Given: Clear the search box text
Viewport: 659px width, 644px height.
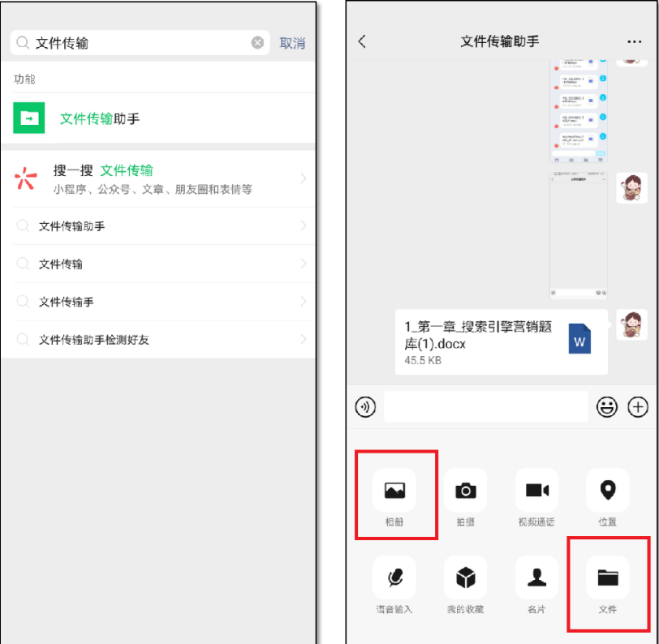Looking at the screenshot, I should tap(257, 42).
